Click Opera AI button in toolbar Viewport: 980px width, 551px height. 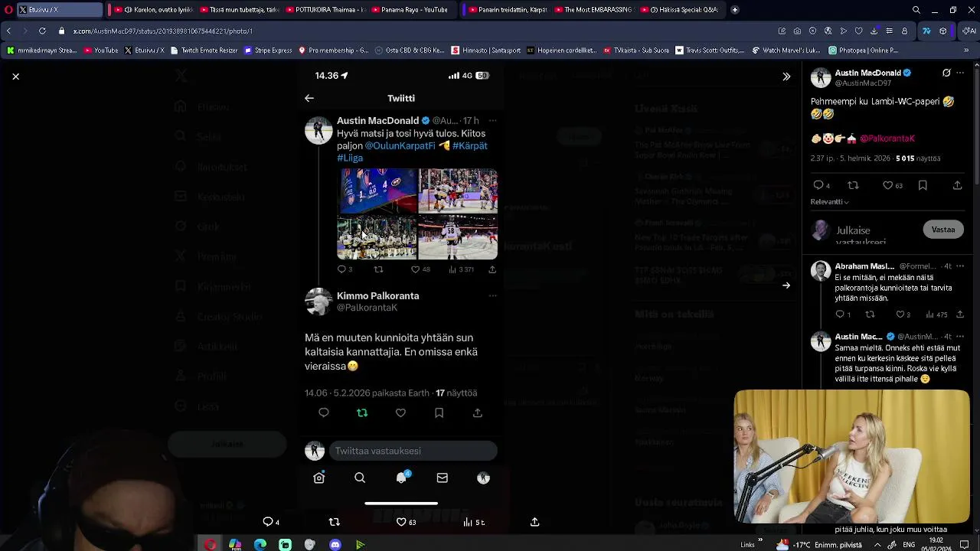click(x=969, y=31)
